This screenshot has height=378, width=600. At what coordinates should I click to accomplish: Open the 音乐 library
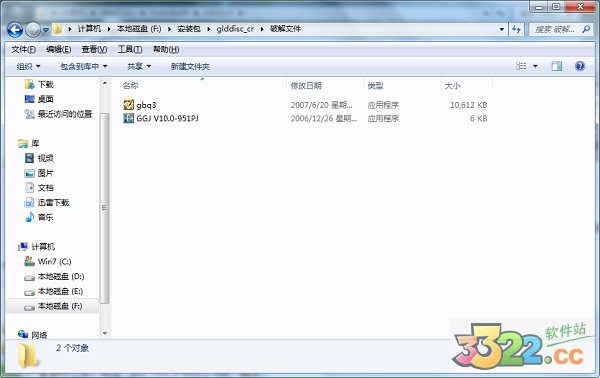click(x=46, y=217)
